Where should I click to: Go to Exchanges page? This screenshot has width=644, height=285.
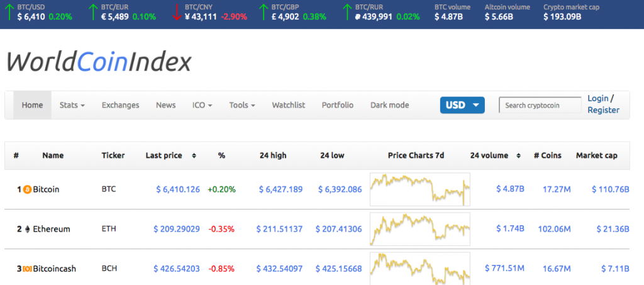coord(120,105)
